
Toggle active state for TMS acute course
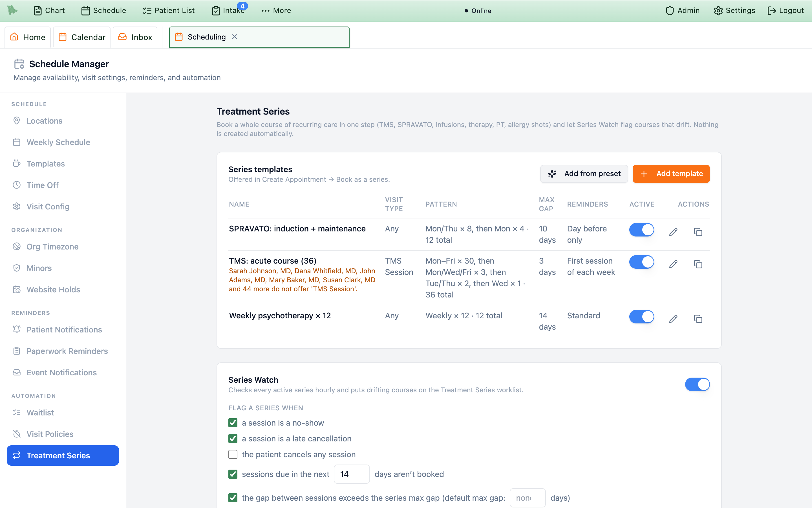click(641, 262)
